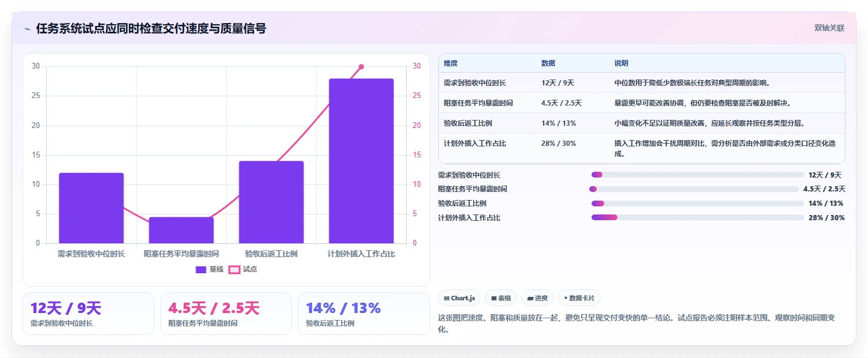
Task: Click the purple 基线 legend color box
Action: point(201,269)
